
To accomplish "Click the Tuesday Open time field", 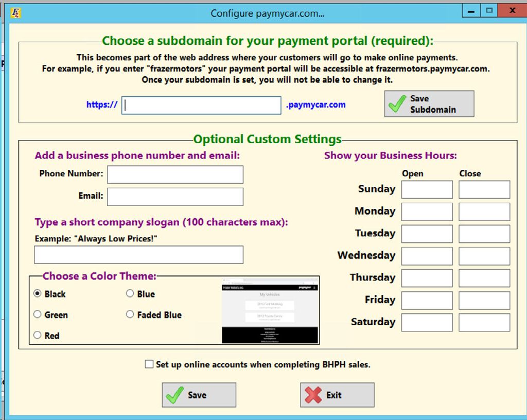I will (x=427, y=234).
